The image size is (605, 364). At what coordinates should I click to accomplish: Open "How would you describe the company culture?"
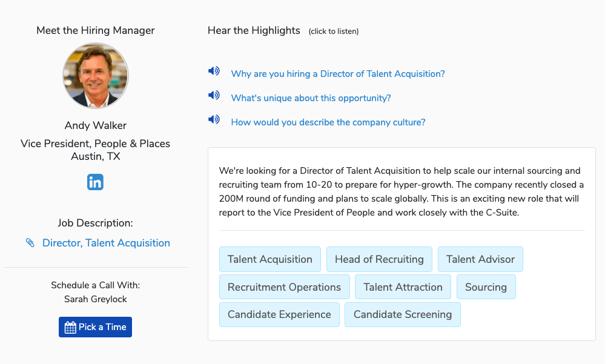pos(328,122)
